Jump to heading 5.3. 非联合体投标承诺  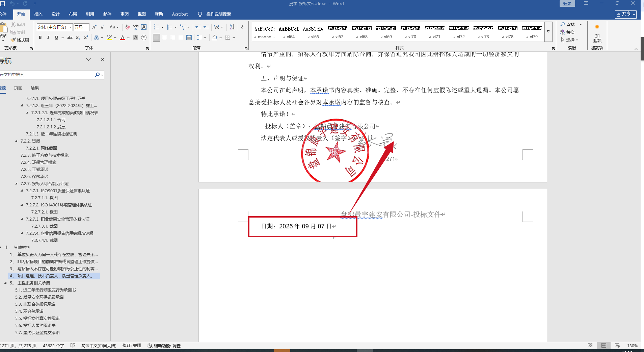click(x=35, y=304)
